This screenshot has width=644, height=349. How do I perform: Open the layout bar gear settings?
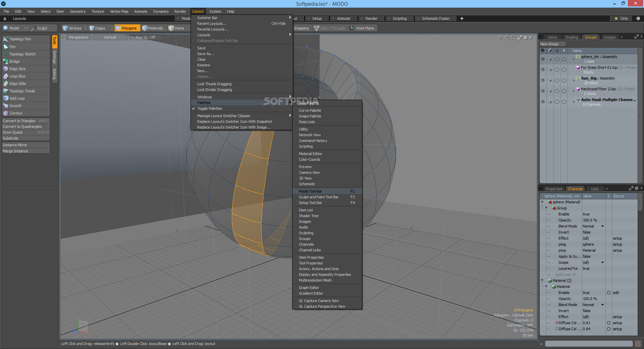coord(638,18)
